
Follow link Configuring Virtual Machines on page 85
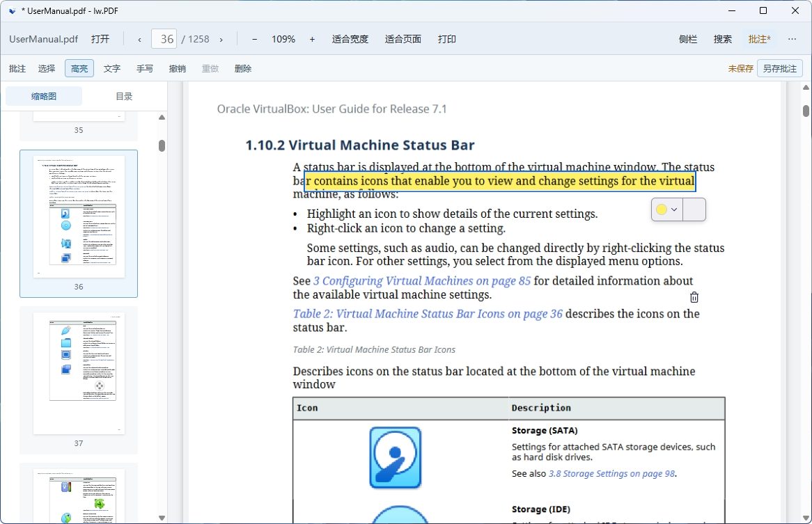(422, 281)
